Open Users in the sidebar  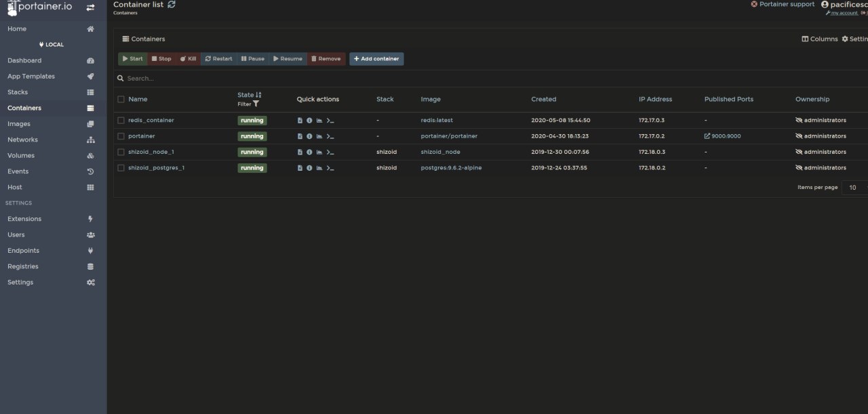point(53,234)
